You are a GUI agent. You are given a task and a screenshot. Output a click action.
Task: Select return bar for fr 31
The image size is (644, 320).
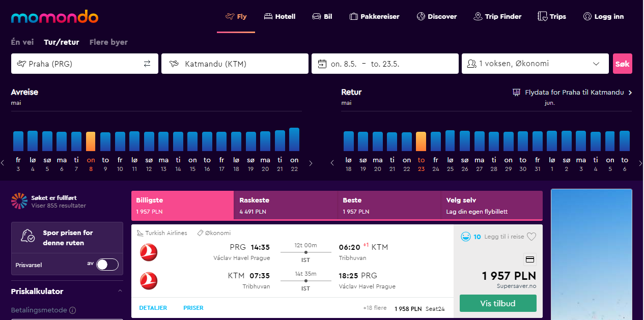click(x=537, y=141)
